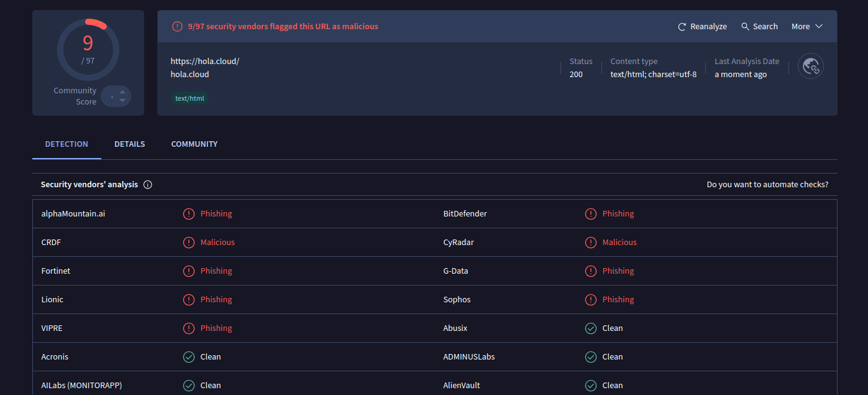The height and width of the screenshot is (395, 868).
Task: Click the Community Score label
Action: (75, 96)
